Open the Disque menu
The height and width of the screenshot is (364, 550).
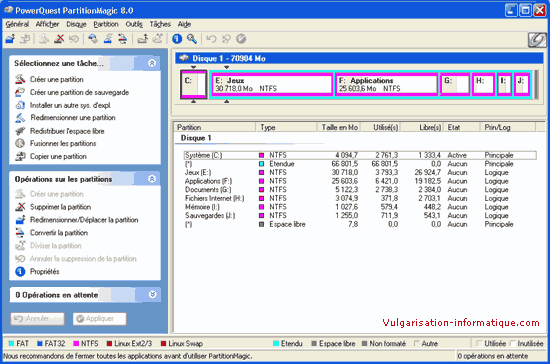point(76,24)
